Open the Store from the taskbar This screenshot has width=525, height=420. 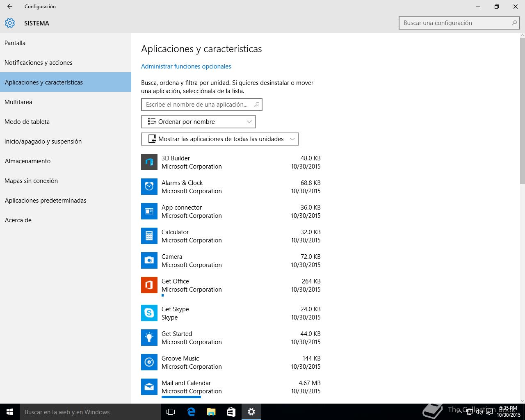pyautogui.click(x=231, y=412)
